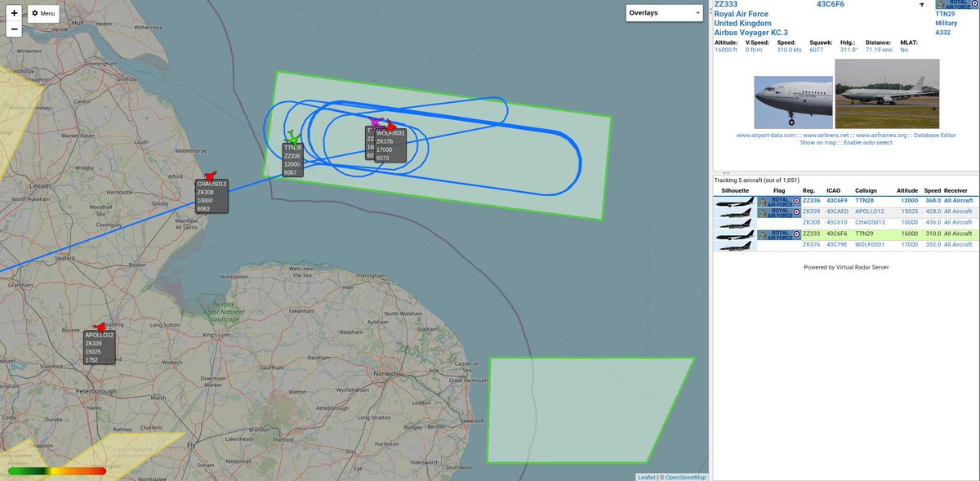Click callsign WOLF0031 in the list

(870, 244)
